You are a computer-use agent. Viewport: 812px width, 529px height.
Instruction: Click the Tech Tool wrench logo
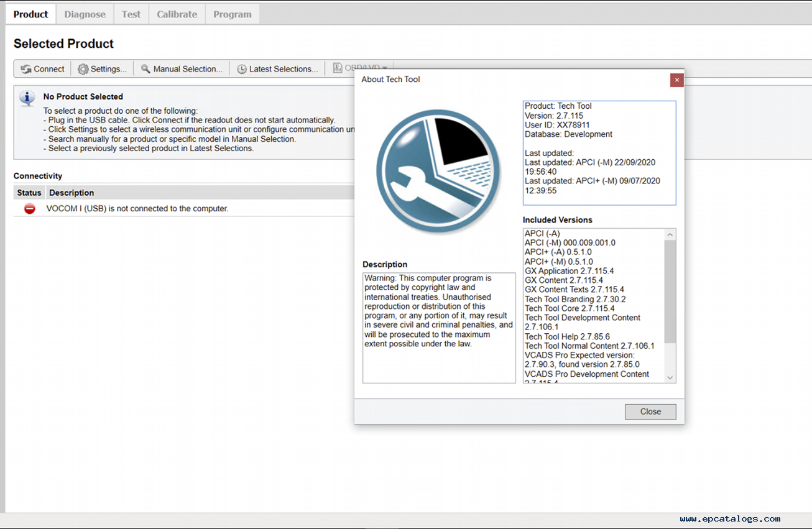438,172
